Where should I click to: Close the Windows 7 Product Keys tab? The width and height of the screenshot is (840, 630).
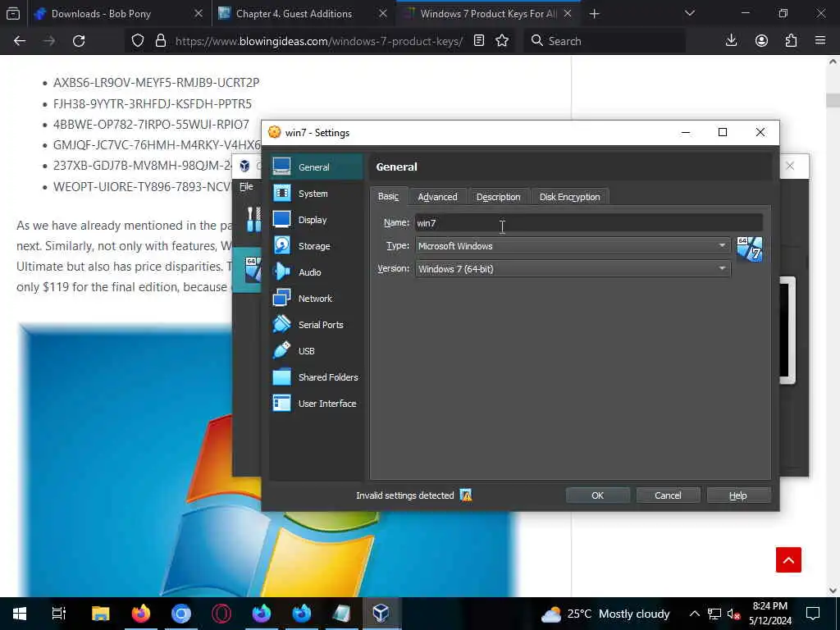pyautogui.click(x=568, y=13)
